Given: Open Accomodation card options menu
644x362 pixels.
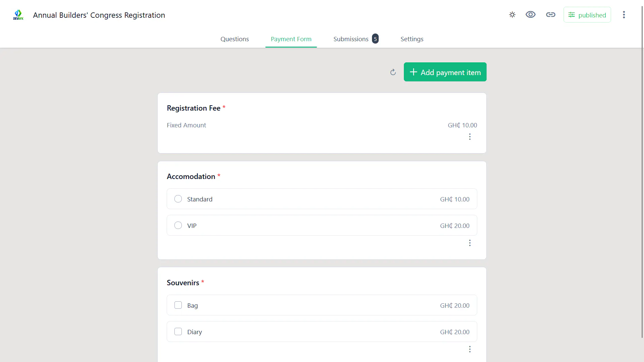Looking at the screenshot, I should tap(470, 243).
